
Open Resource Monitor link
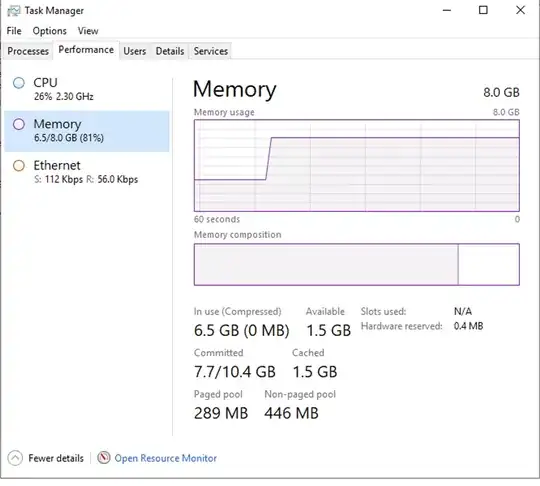coord(166,458)
